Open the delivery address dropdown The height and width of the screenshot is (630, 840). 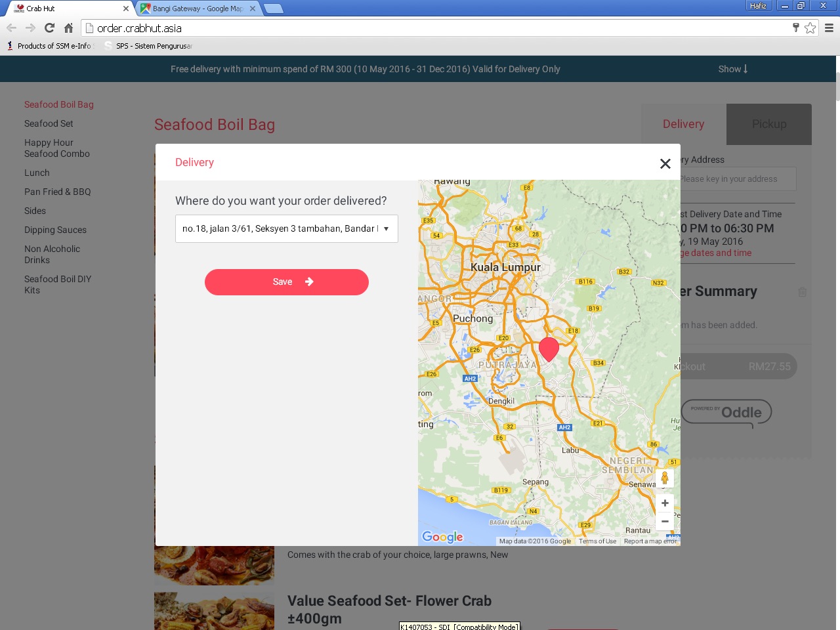click(x=287, y=228)
